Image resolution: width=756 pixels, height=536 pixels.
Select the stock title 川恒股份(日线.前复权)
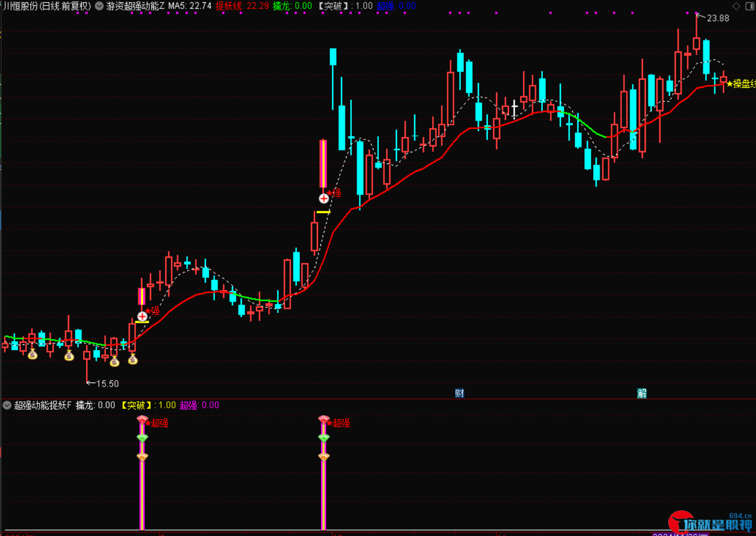click(x=47, y=6)
